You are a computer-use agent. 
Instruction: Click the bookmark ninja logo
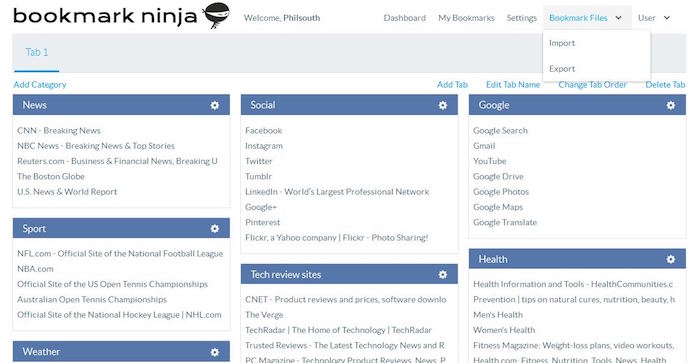pyautogui.click(x=121, y=16)
